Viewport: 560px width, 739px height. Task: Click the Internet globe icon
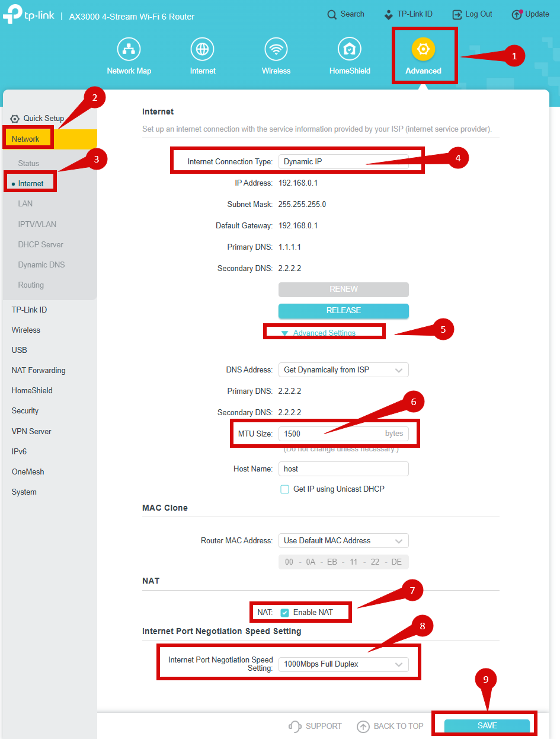(x=202, y=49)
